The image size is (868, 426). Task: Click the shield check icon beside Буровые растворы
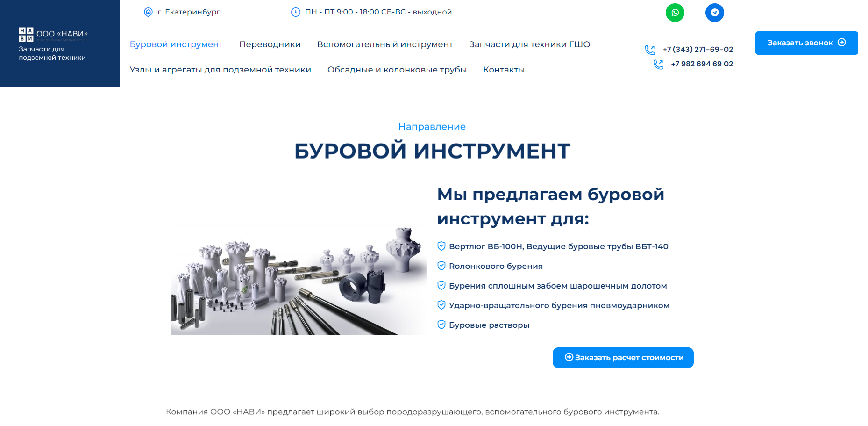[441, 325]
